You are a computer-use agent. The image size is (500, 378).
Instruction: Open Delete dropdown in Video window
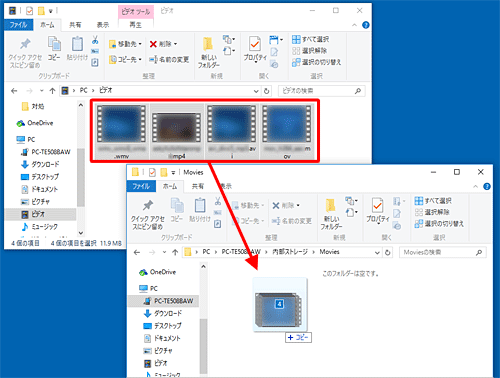coord(176,44)
